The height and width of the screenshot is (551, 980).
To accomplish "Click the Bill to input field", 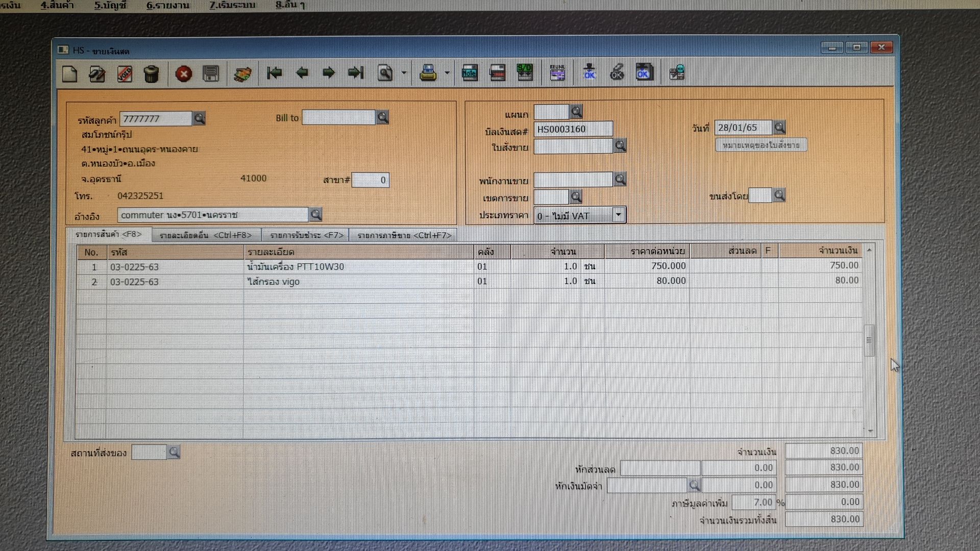I will click(339, 117).
